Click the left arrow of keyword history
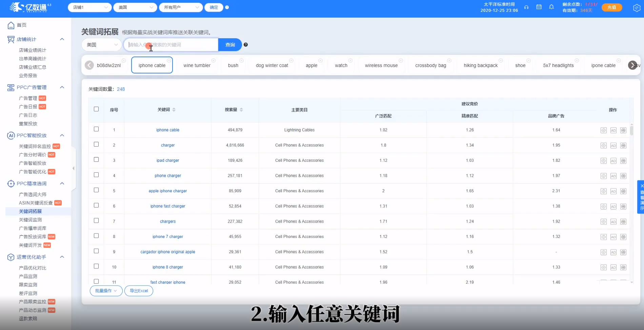 point(89,65)
